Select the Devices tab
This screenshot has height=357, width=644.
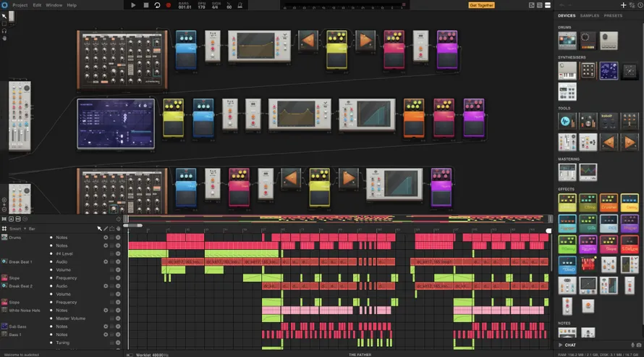[567, 16]
